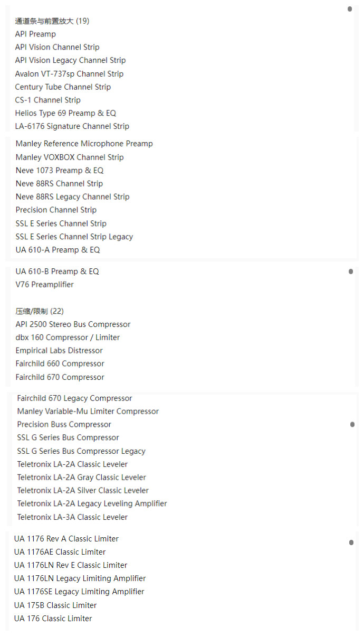Select UA 175B Classic Limiter
364x636 pixels.
click(55, 605)
